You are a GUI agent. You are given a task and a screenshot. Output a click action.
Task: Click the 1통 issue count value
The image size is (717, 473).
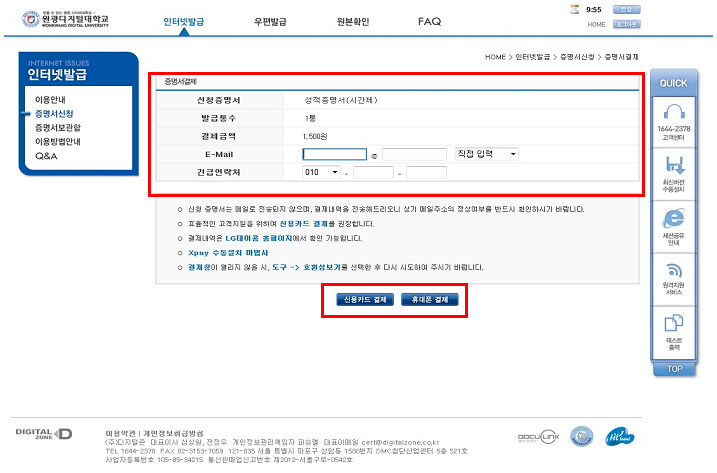coord(310,118)
